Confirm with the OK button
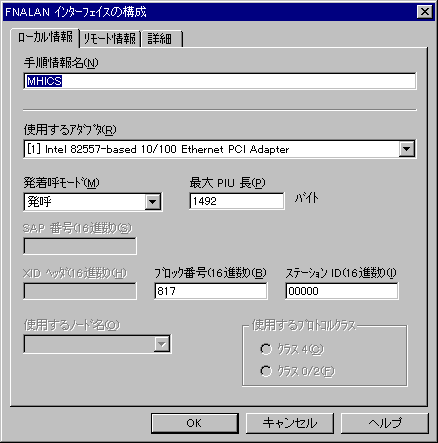Viewport: 438px width, 443px height. 195,423
